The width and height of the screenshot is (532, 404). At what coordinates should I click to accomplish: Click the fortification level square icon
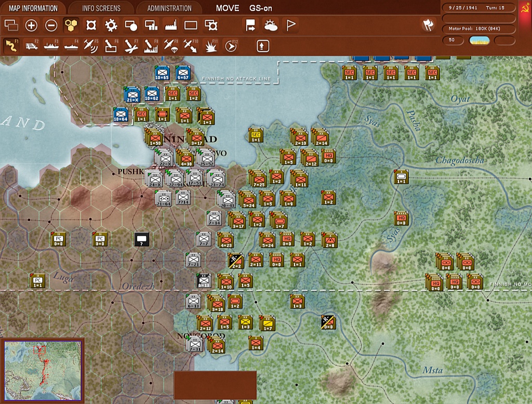[x=91, y=25]
